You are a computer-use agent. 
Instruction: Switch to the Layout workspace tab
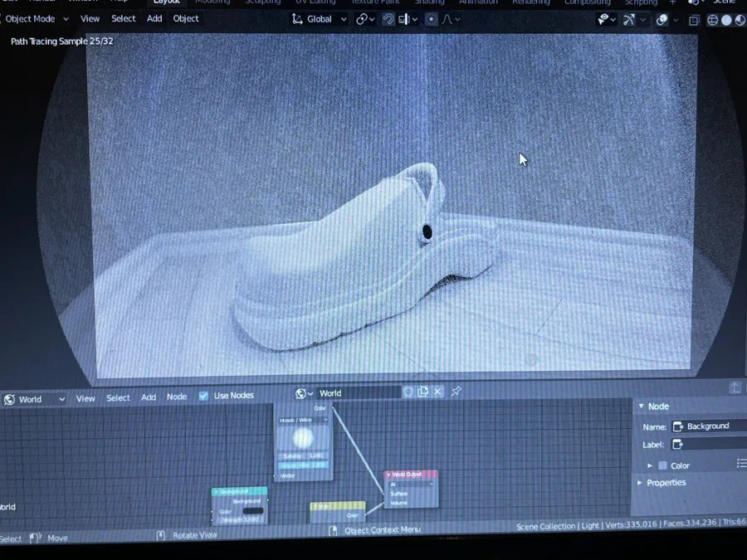click(167, 2)
